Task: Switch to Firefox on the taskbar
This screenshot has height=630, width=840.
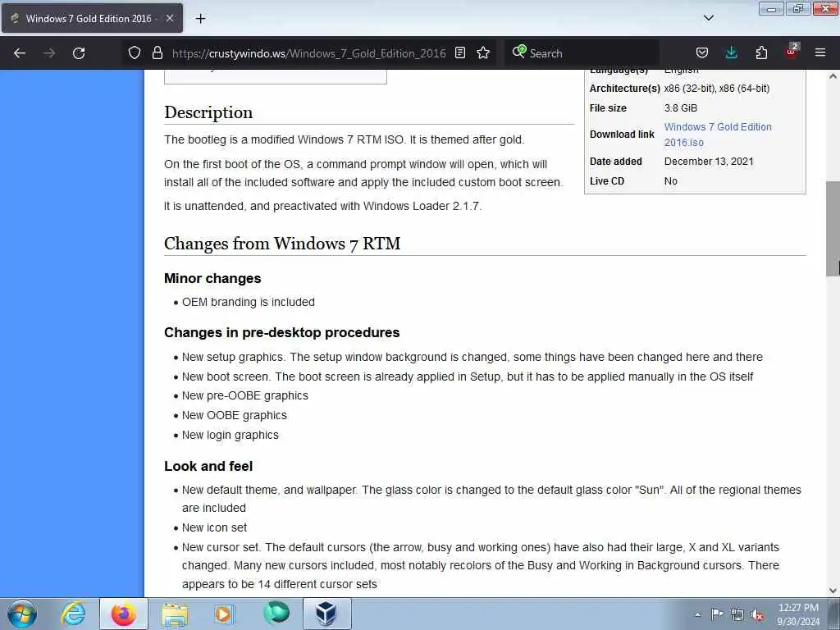Action: coord(123,614)
